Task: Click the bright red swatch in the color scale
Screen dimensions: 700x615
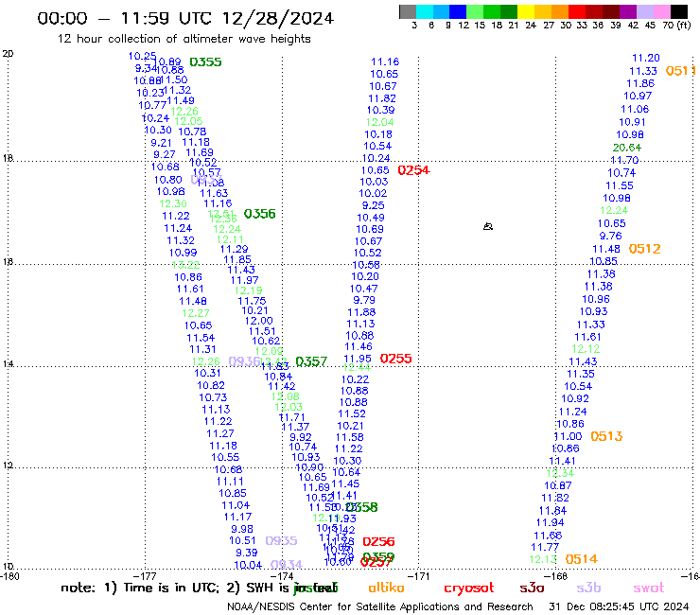Action: coord(577,11)
